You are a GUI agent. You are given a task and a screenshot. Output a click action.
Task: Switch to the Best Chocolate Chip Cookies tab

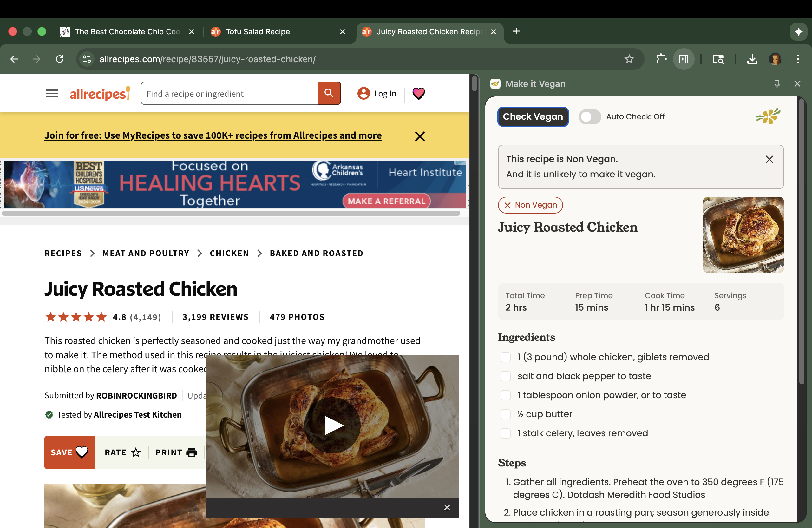click(127, 32)
